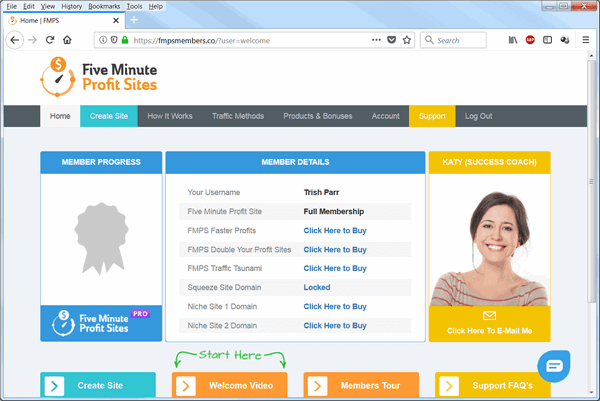This screenshot has width=600, height=401.
Task: Open the Firefox hamburger menu
Action: click(x=585, y=40)
